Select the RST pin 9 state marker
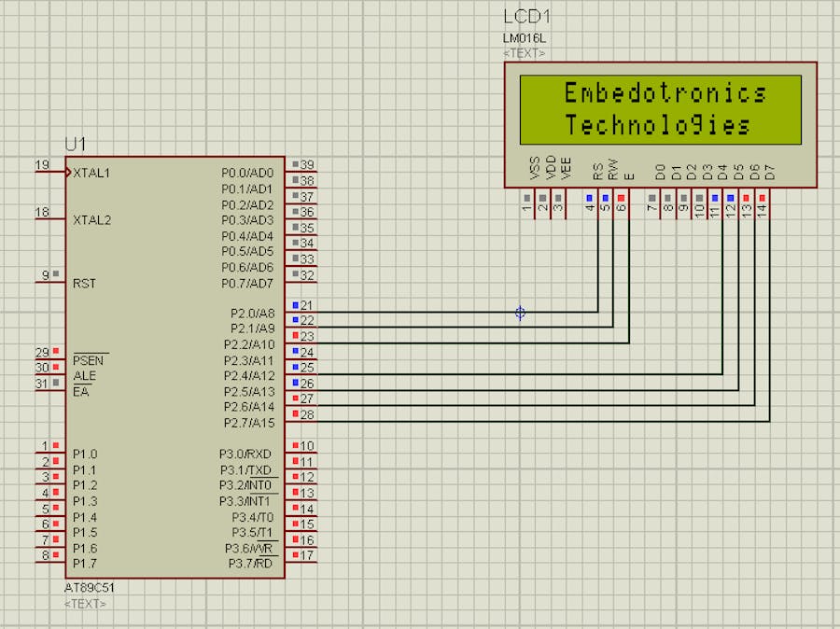 (57, 274)
